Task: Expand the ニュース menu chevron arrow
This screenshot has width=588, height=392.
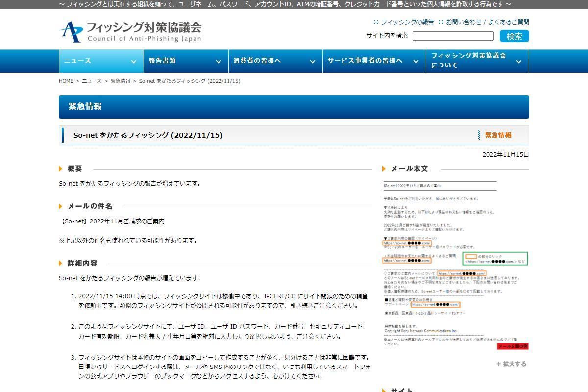Action: click(x=133, y=62)
